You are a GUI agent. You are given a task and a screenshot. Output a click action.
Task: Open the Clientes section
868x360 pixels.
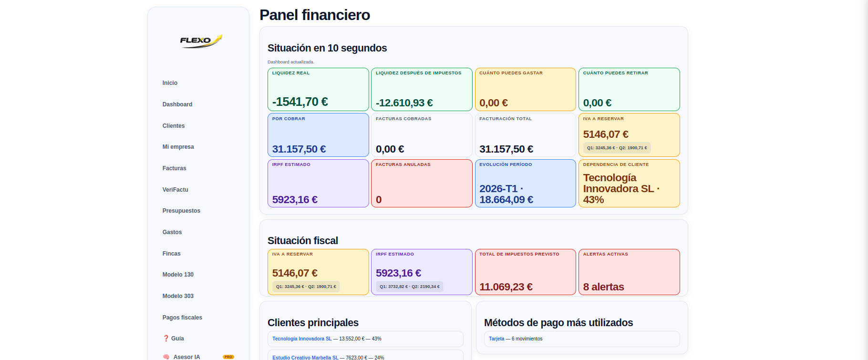(174, 126)
